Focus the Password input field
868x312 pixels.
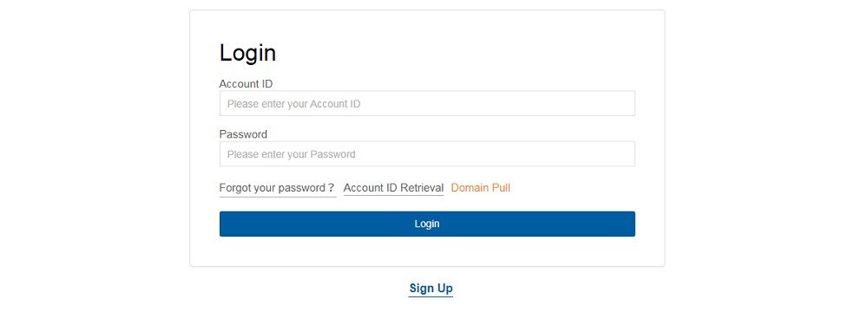coord(427,153)
